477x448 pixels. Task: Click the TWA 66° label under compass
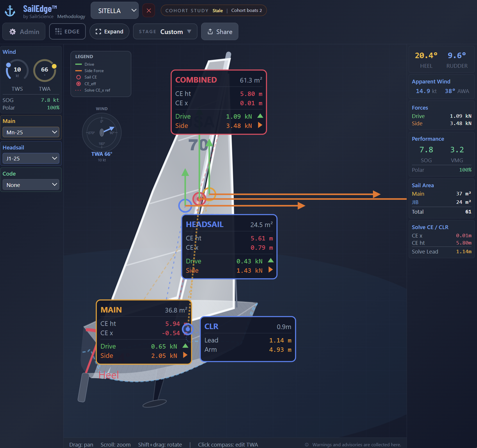tap(102, 154)
